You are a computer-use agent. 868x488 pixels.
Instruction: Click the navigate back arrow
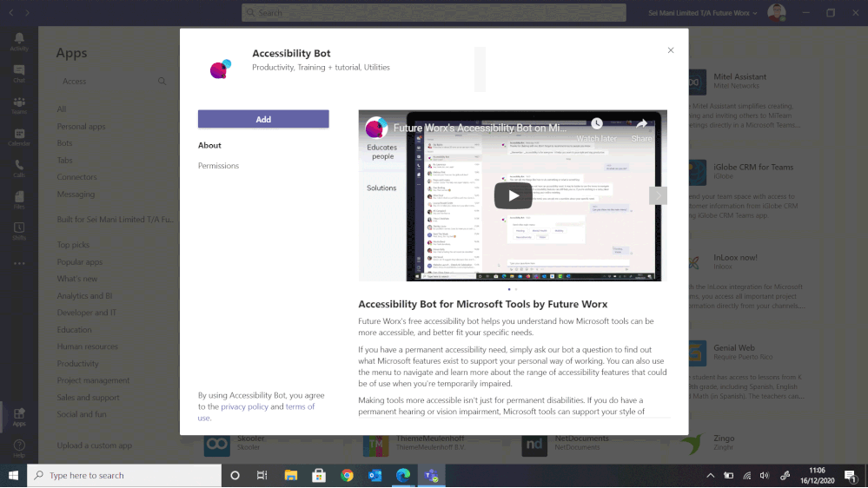click(11, 12)
